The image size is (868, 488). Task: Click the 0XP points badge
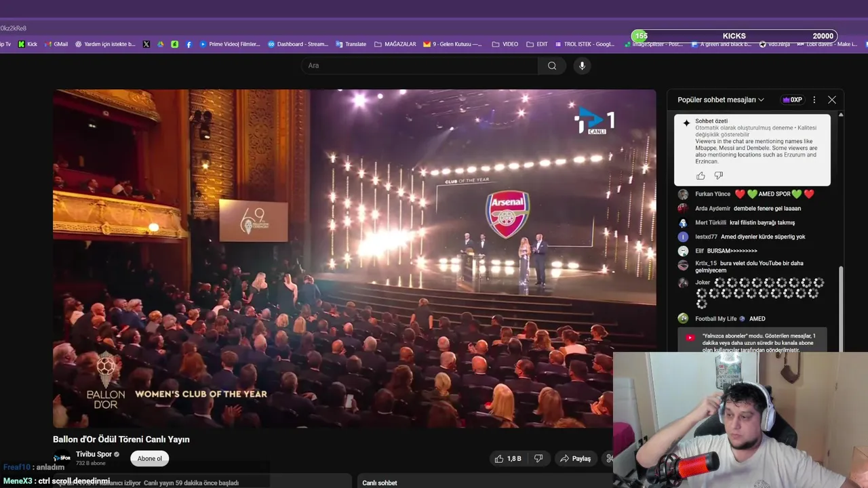pyautogui.click(x=792, y=100)
